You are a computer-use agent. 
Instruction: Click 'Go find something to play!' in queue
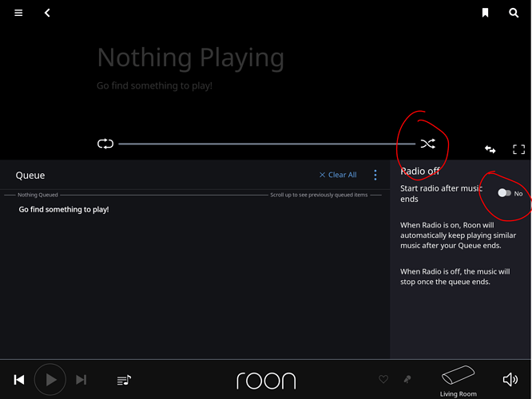[64, 210]
